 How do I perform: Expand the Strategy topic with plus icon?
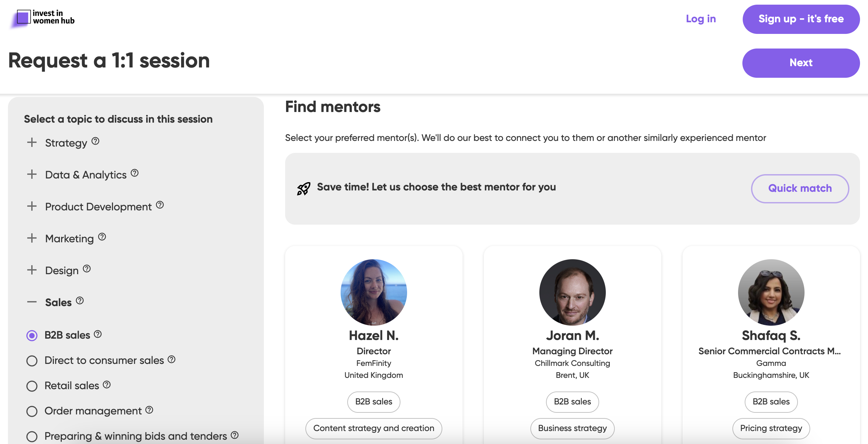pos(32,142)
